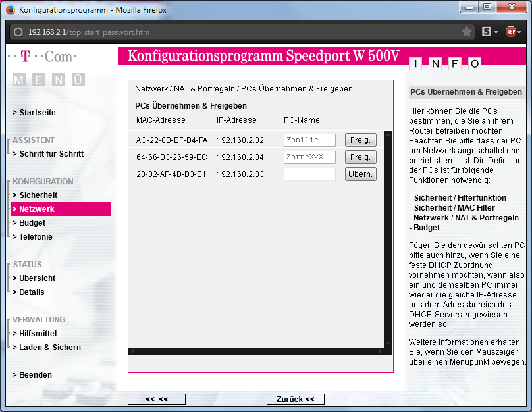Click the vertical scrollbar up arrow
Image resolution: width=532 pixels, height=412 pixels.
[x=388, y=135]
